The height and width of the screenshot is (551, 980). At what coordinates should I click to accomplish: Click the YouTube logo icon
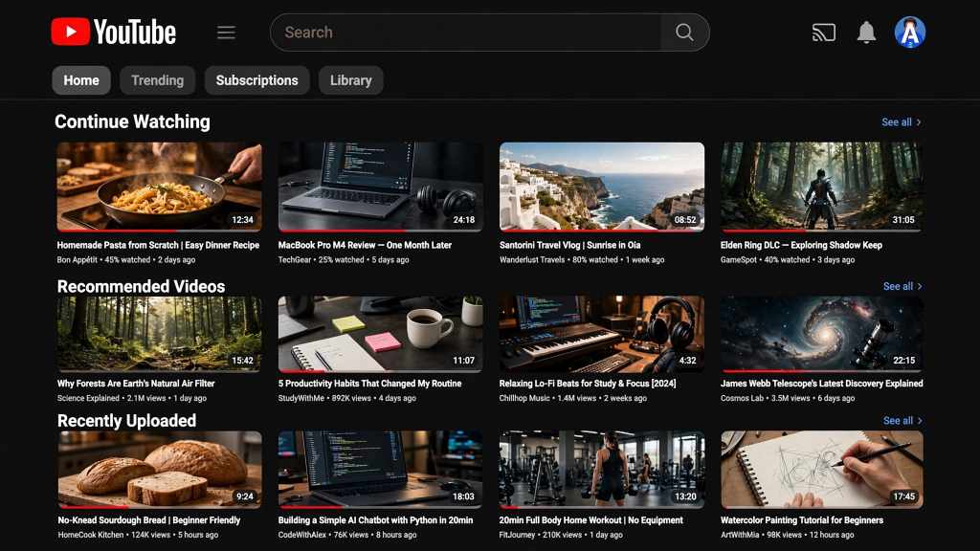pyautogui.click(x=70, y=32)
